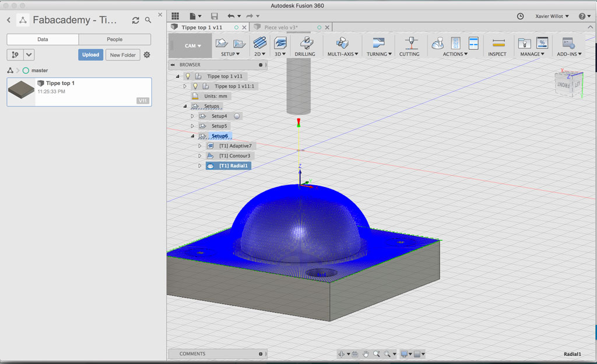Open the Xavier Willot account menu
This screenshot has width=597, height=364.
tap(552, 16)
